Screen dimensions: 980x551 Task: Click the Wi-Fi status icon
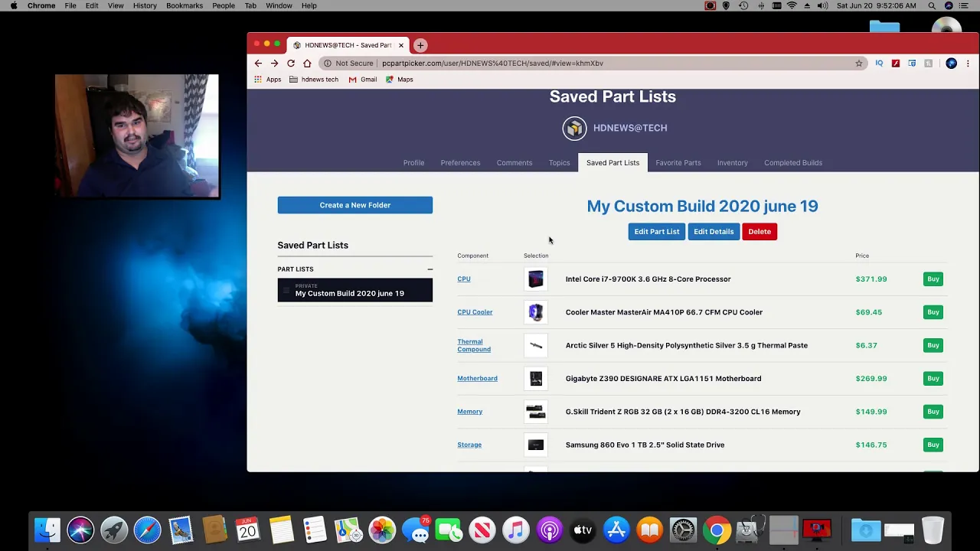point(792,5)
